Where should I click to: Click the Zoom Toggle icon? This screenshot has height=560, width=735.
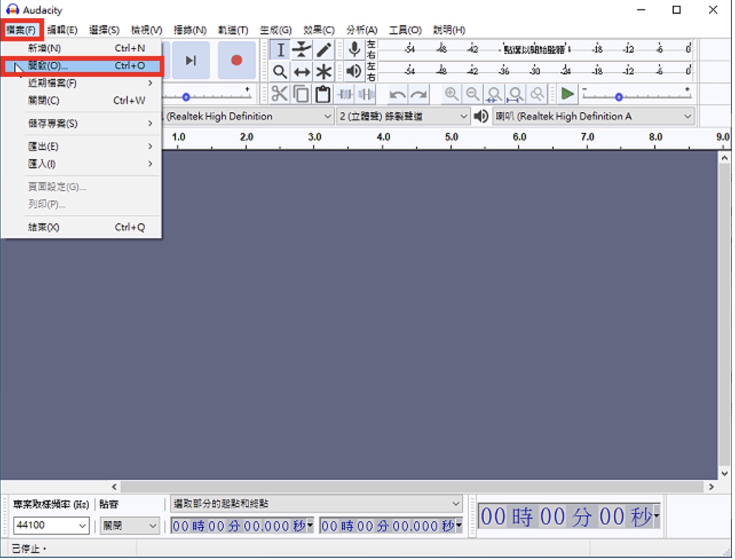[537, 94]
